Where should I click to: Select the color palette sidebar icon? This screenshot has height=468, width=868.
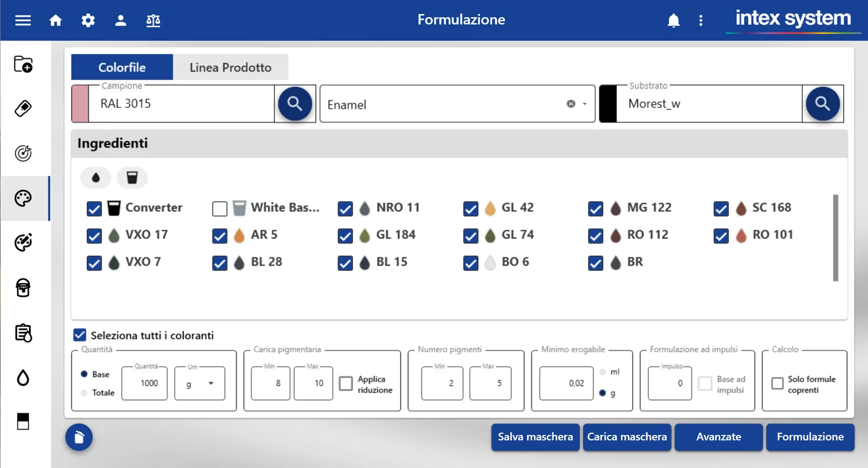pos(23,198)
